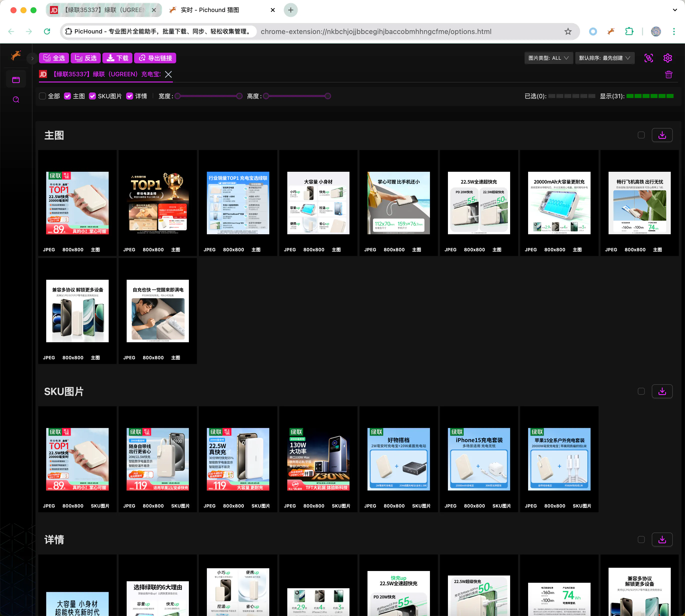Viewport: 685px width, 616px height.
Task: Click the scan/capture icon beside settings
Action: [x=649, y=58]
